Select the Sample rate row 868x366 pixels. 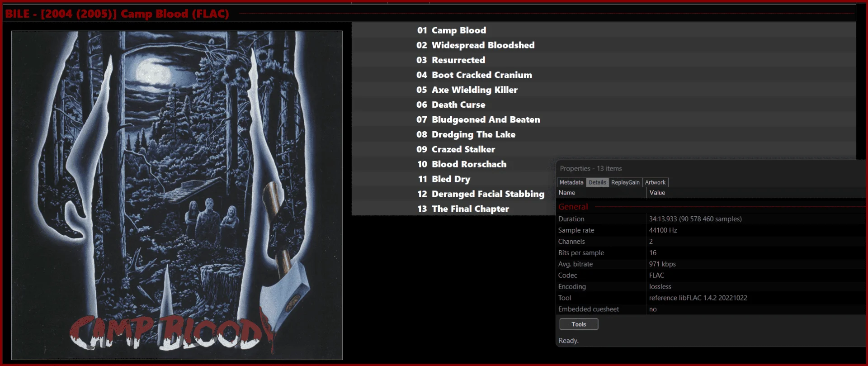(712, 230)
